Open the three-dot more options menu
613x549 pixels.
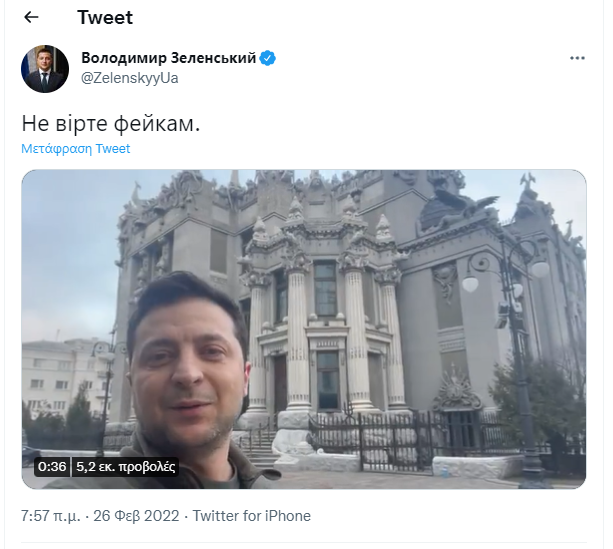(577, 58)
